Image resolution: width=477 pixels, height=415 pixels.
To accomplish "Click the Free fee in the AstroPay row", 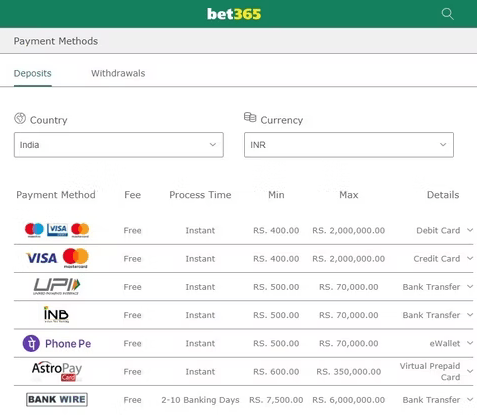I will (132, 372).
